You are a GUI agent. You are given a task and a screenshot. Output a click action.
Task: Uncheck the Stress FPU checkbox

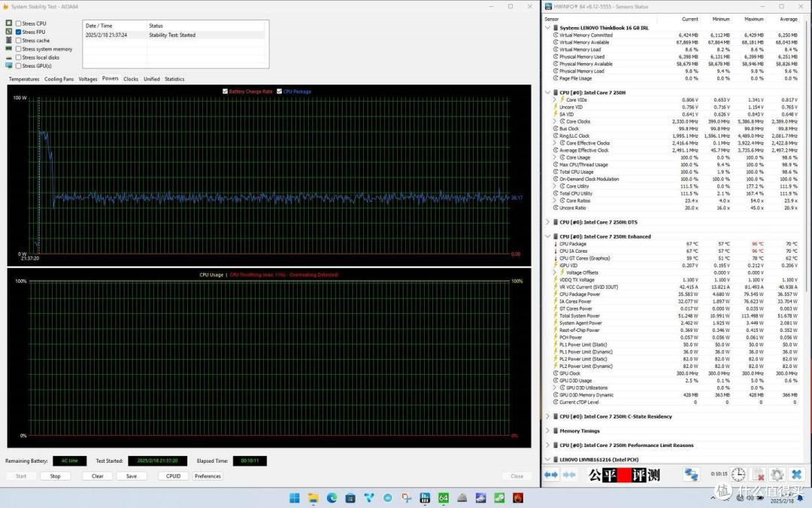tap(19, 32)
